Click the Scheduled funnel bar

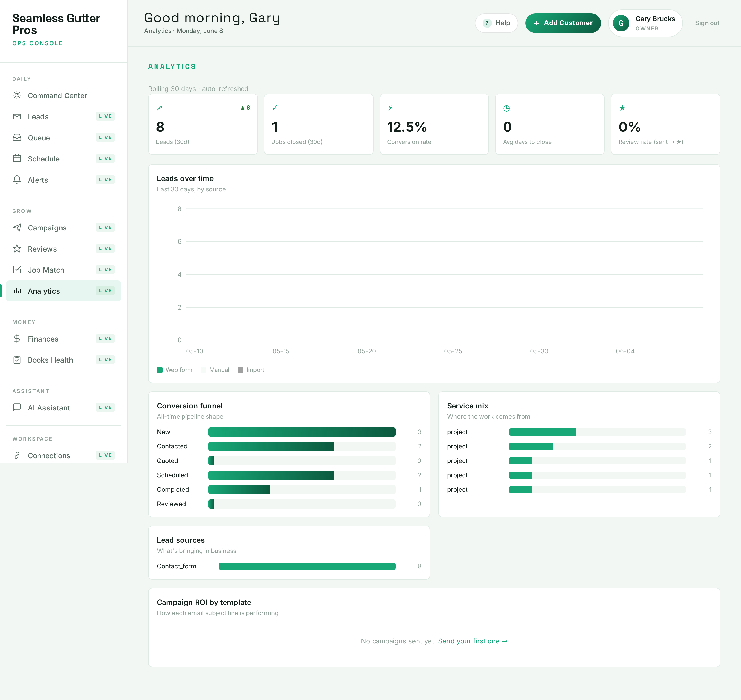[x=271, y=475]
